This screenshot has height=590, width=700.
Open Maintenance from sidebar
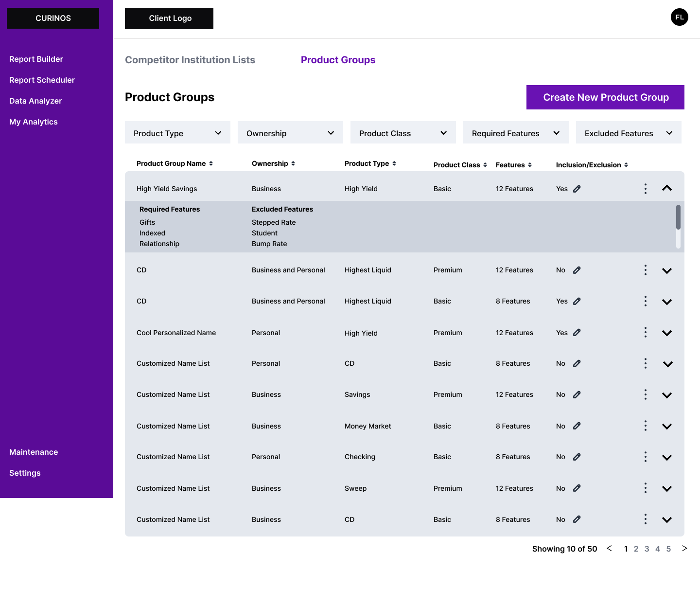point(34,452)
